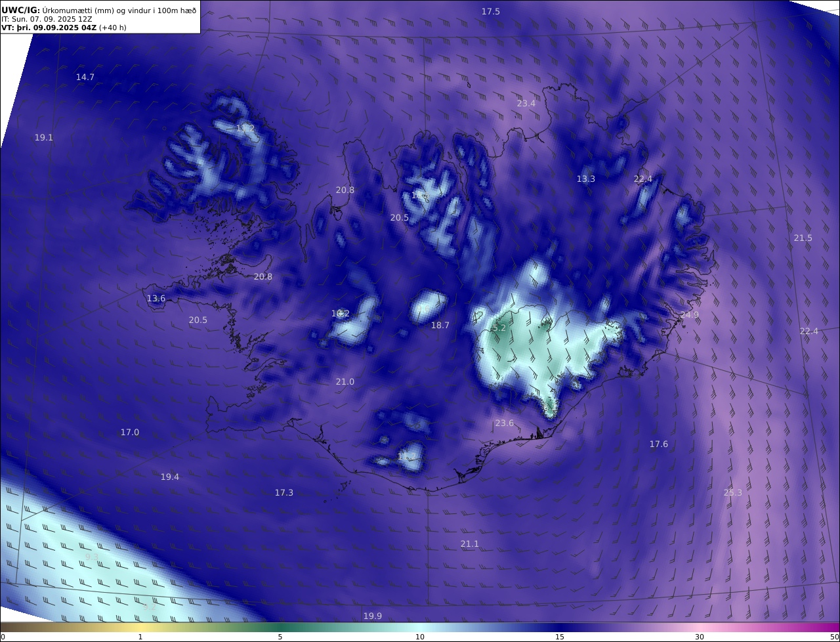Click the 21.5 value label

click(803, 238)
